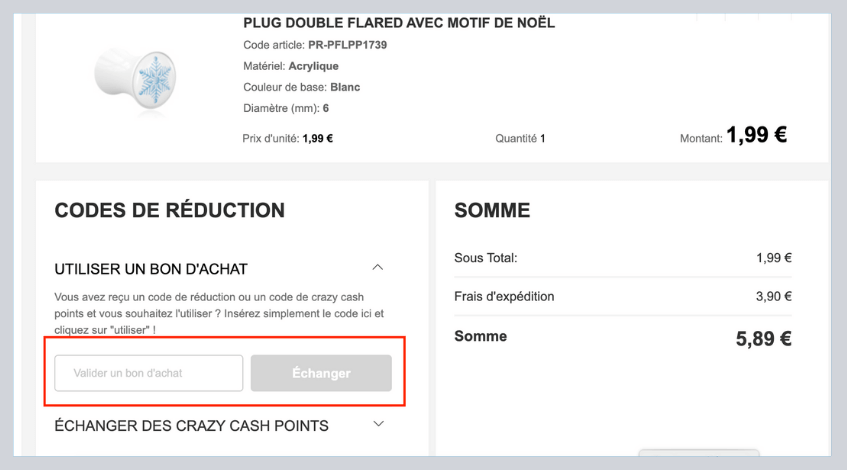This screenshot has height=470, width=847.
Task: Click the Sous Total 1,99 € amount
Action: [774, 259]
